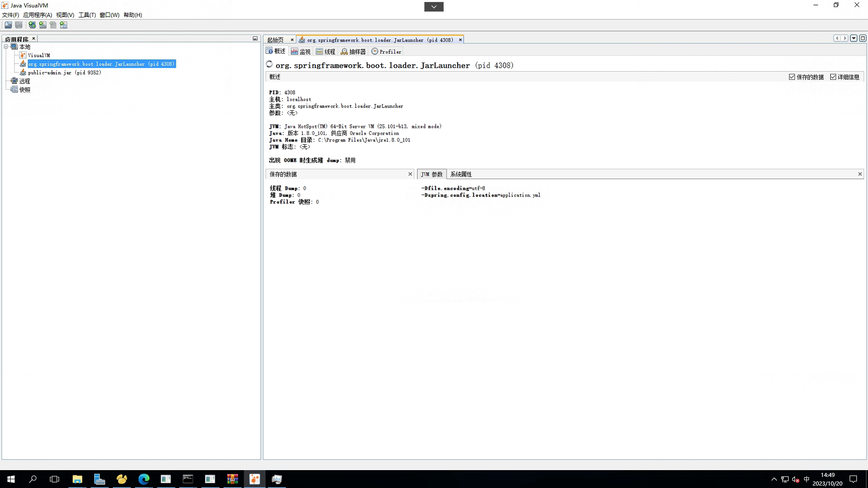868x488 pixels.
Task: Open Task View on the taskbar
Action: [55, 479]
